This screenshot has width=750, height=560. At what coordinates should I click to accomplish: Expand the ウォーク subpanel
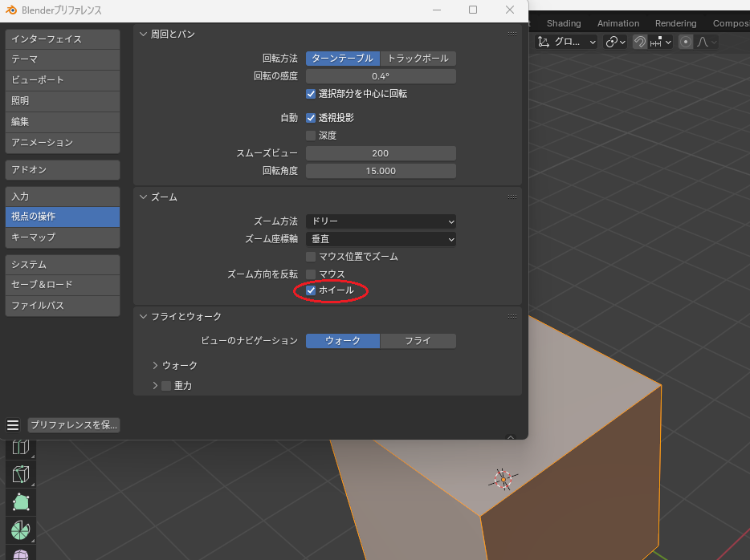pyautogui.click(x=156, y=366)
